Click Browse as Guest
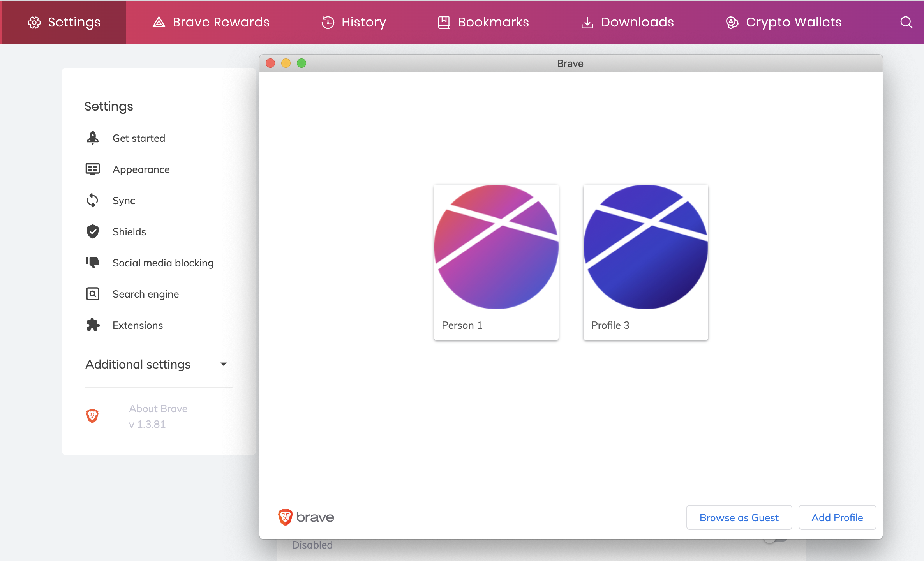Image resolution: width=924 pixels, height=561 pixels. click(x=739, y=517)
